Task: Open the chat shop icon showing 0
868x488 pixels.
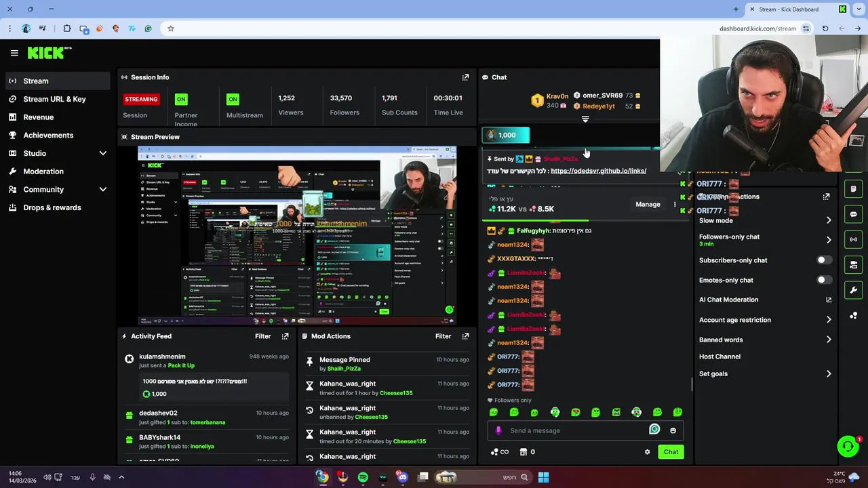Action: 527,452
